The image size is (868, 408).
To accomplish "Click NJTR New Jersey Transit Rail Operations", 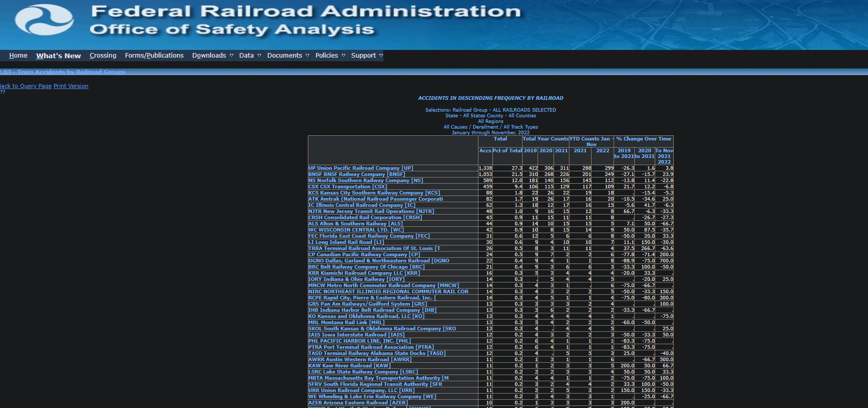I will [x=371, y=211].
